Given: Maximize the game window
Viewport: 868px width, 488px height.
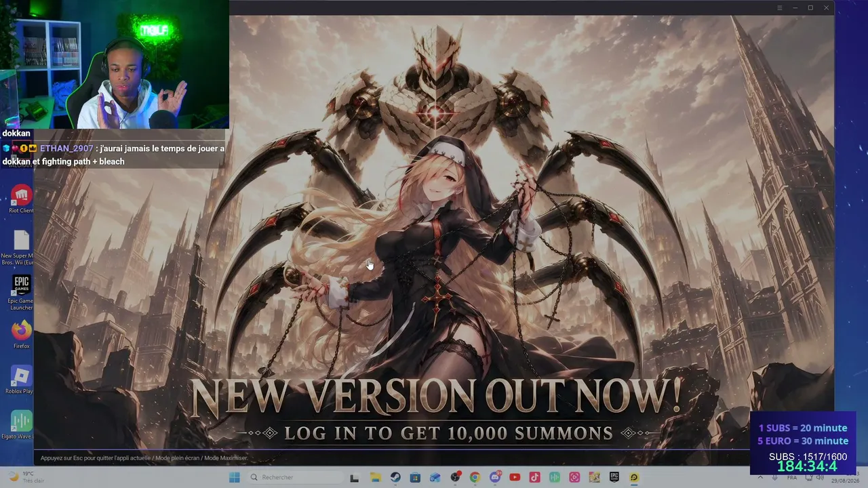Looking at the screenshot, I should [x=810, y=7].
